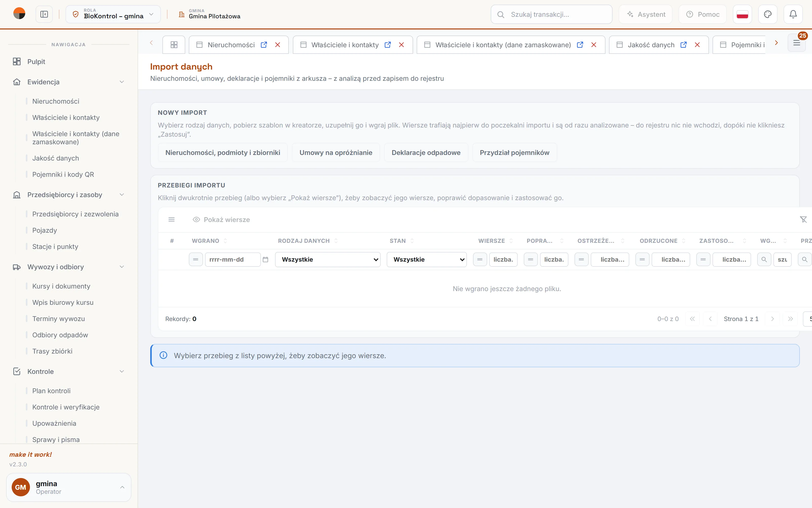Click the Pokaż wiersze eye button
The height and width of the screenshot is (508, 812).
222,219
